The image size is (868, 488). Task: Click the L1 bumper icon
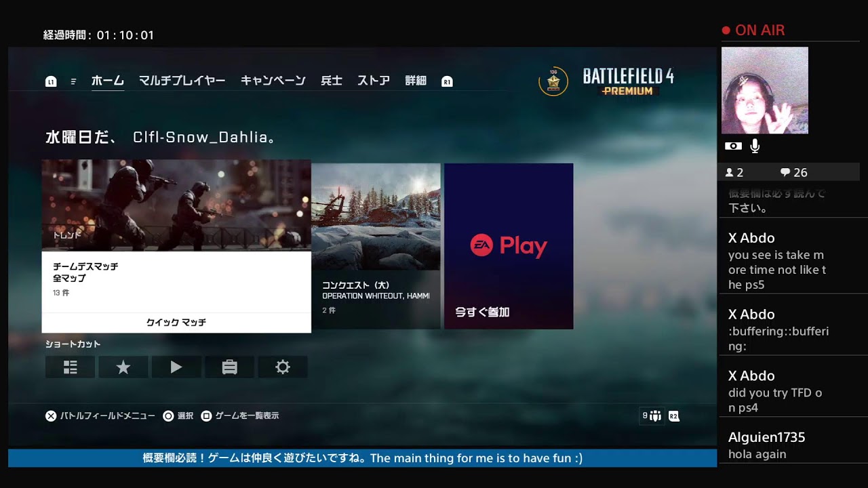(51, 81)
